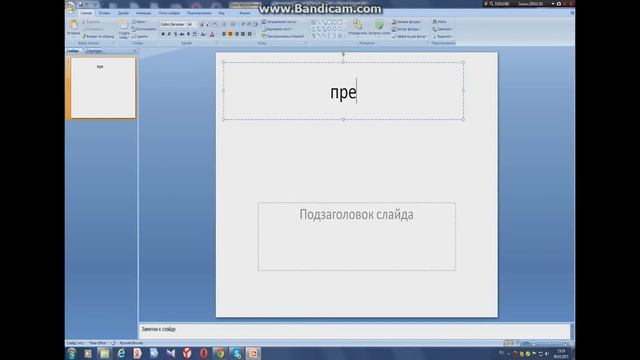This screenshot has height=360, width=640.
Task: Select center text alignment (highlighted)
Action: (230, 34)
